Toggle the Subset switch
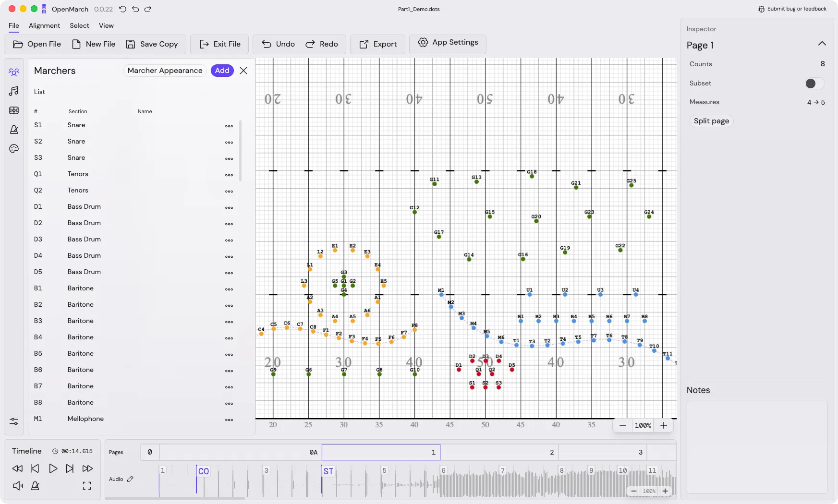This screenshot has width=838, height=504. click(814, 84)
